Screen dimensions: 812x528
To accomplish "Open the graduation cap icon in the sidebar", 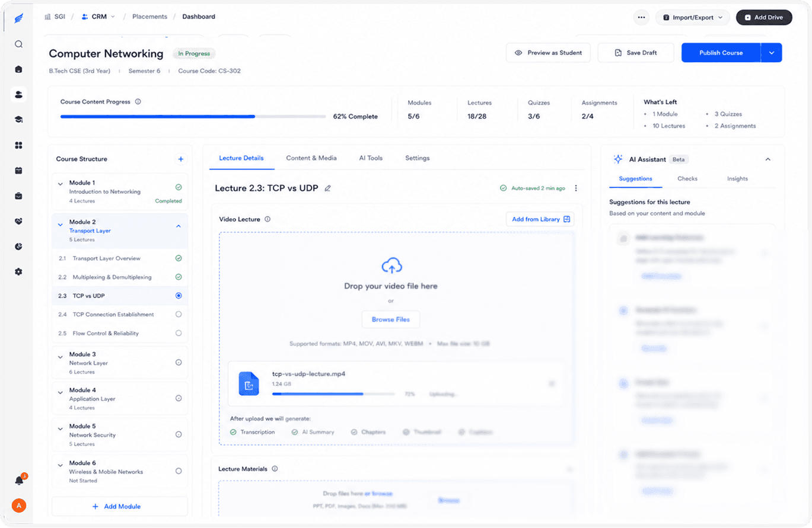I will [x=18, y=120].
